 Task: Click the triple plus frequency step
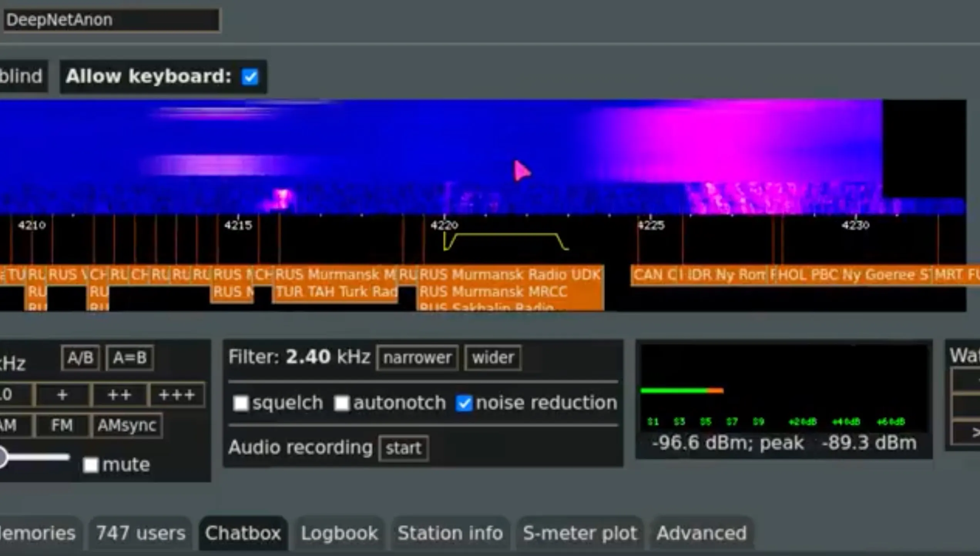point(177,395)
